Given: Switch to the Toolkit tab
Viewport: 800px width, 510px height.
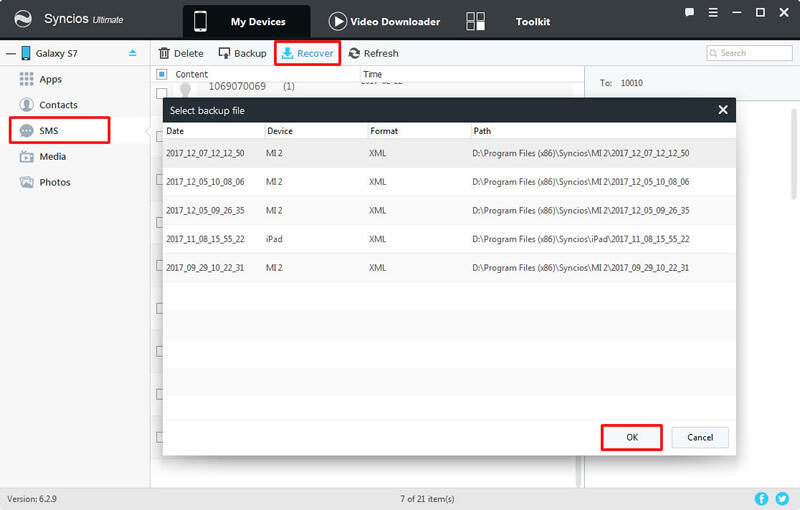Looking at the screenshot, I should [x=531, y=21].
